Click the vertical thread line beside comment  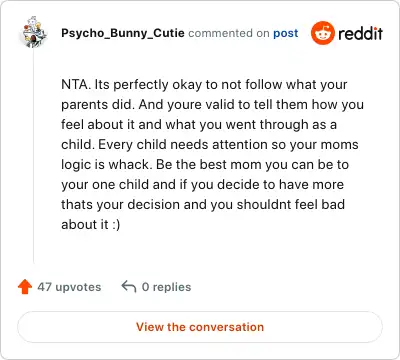pyautogui.click(x=34, y=157)
